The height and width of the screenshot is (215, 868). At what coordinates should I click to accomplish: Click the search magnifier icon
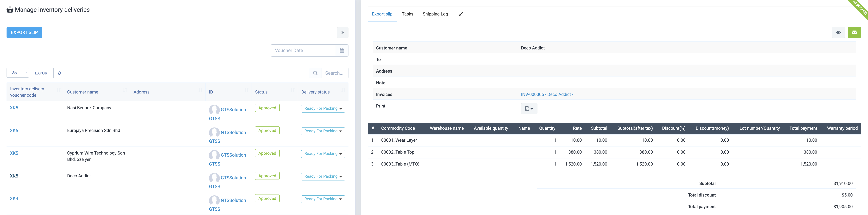tap(315, 73)
